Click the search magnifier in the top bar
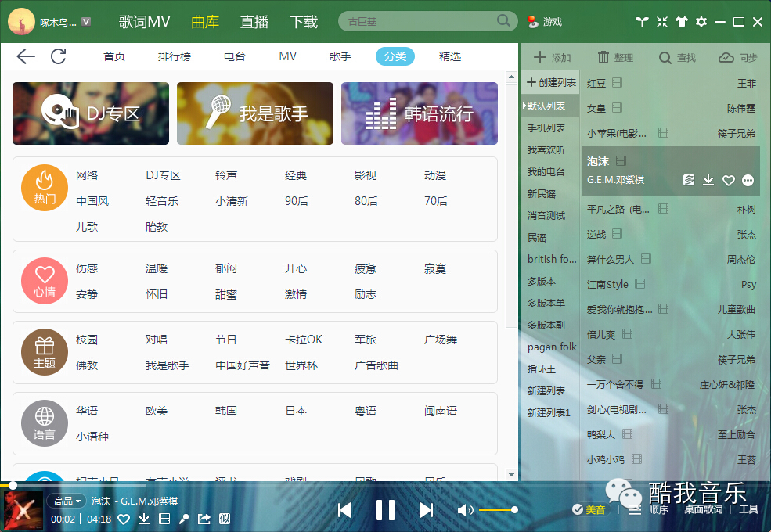The height and width of the screenshot is (532, 771). (503, 20)
